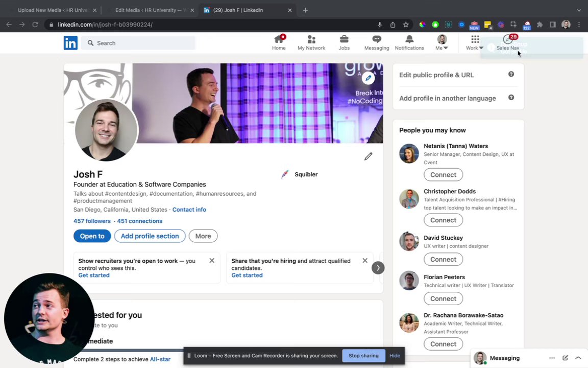Image resolution: width=588 pixels, height=368 pixels.
Task: Go back in browser history
Action: coord(9,25)
